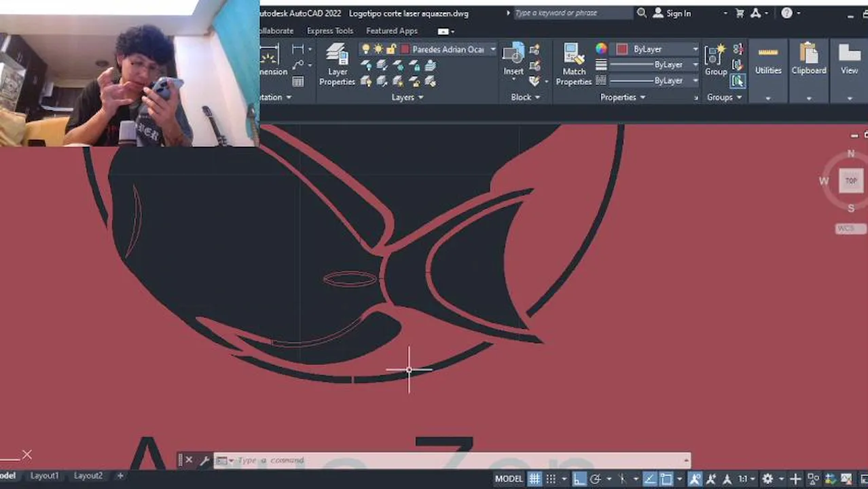Expand the Groups panel

coord(725,97)
